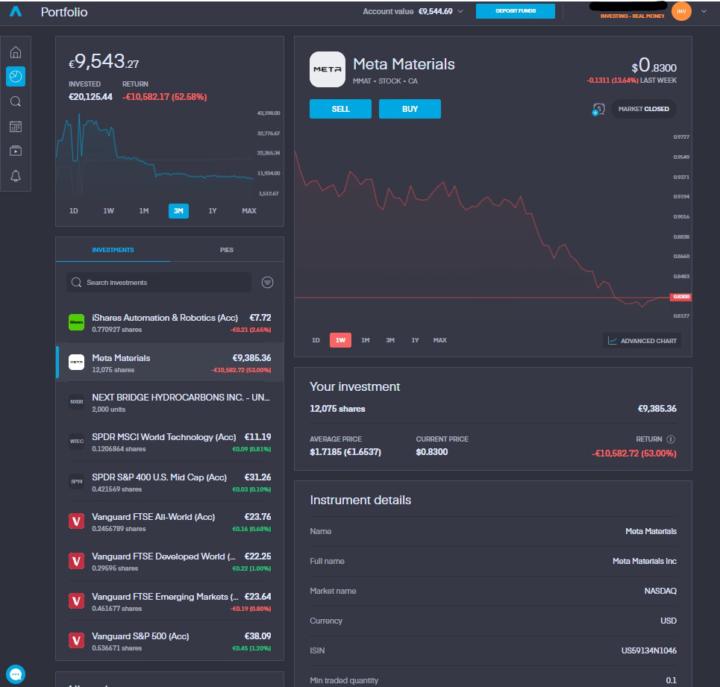Viewport: 720px width, 687px height.
Task: Click the iShares green logo icon
Action: 76,322
